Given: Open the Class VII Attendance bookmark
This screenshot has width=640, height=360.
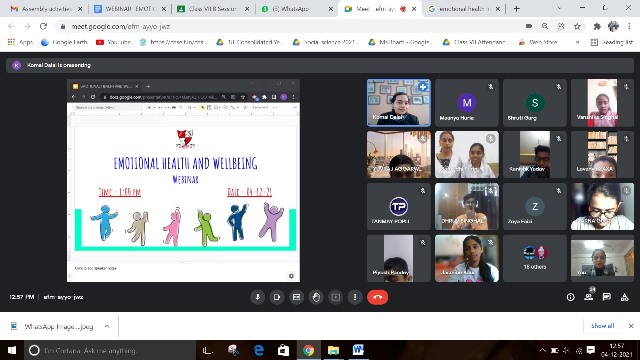Looking at the screenshot, I should click(476, 42).
